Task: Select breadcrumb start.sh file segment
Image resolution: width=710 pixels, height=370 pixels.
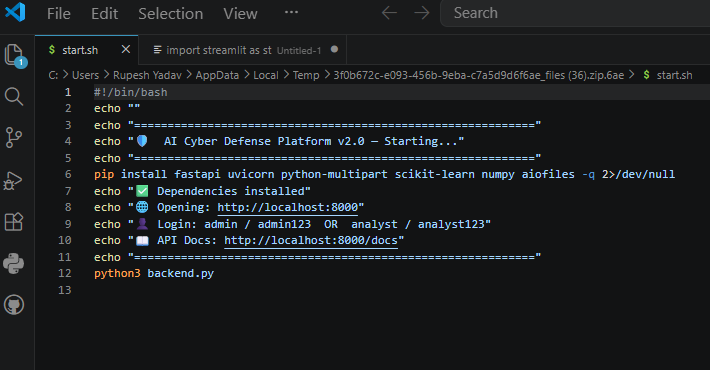Action: [668, 75]
